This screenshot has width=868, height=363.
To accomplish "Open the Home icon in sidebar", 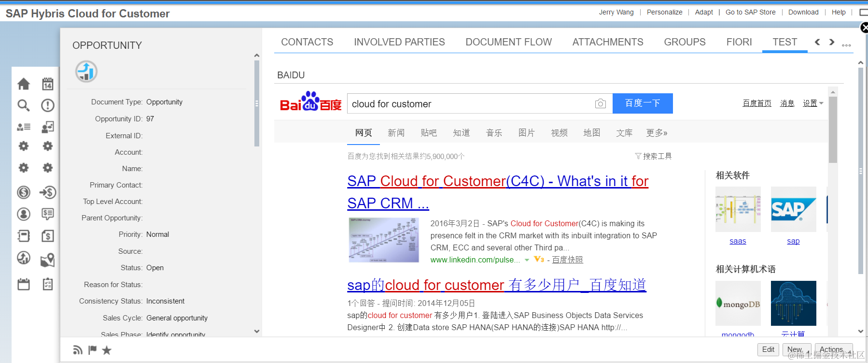I will (24, 84).
